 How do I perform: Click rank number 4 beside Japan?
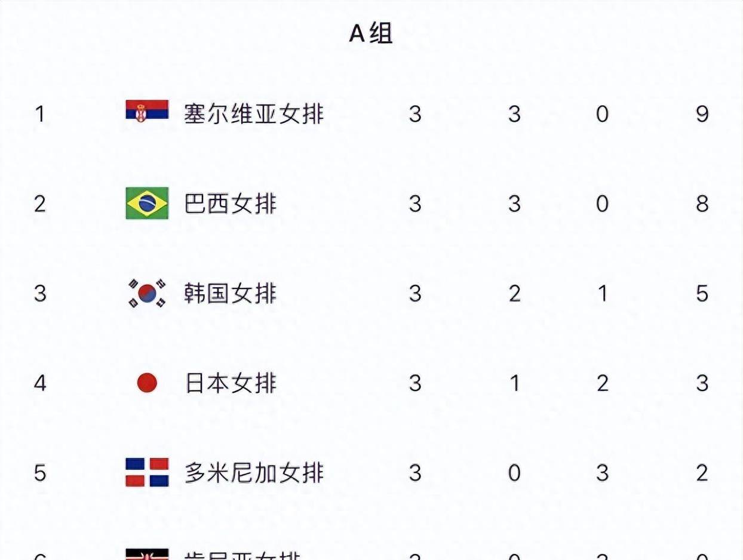pos(40,383)
